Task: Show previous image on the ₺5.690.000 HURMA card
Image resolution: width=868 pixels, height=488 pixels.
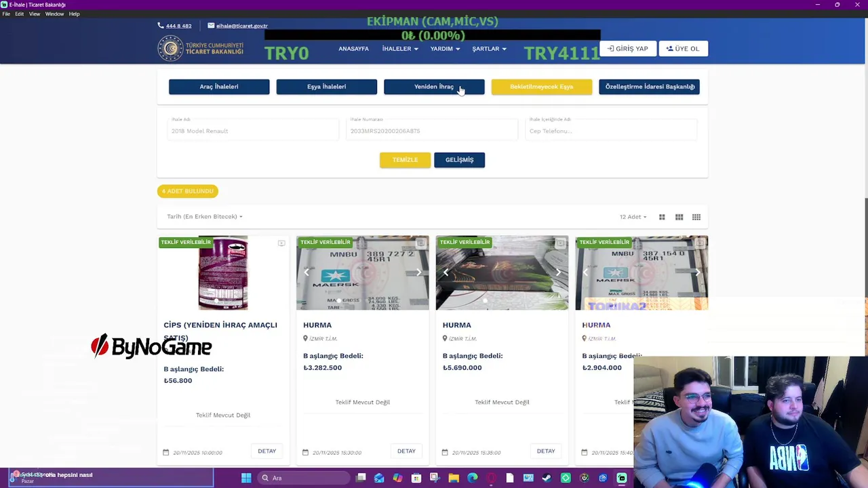Action: [446, 272]
